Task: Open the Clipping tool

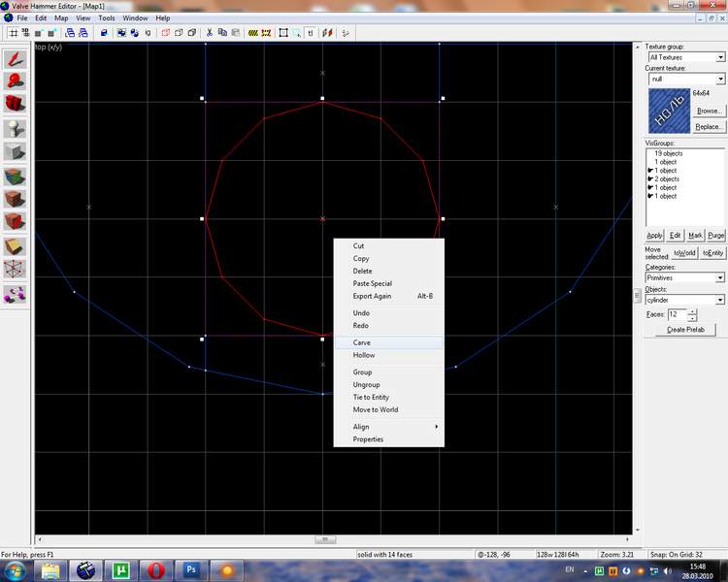Action: (15, 247)
